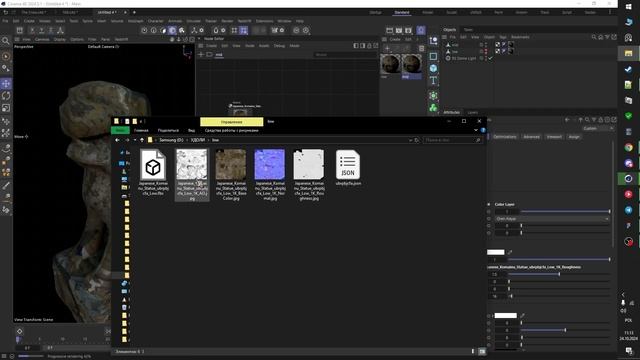Click the Attributes panel back arrow icon
Image resolution: width=640 pixels, height=360 pixels.
[x=567, y=120]
